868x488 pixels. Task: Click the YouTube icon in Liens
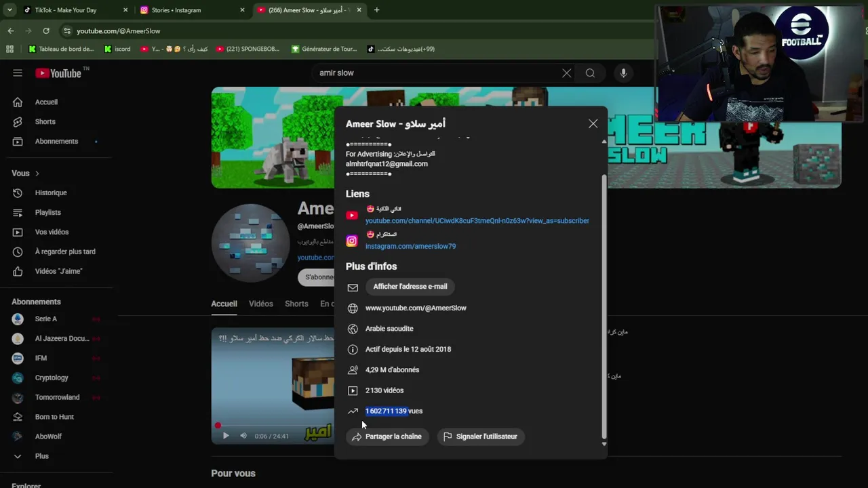[x=352, y=216]
